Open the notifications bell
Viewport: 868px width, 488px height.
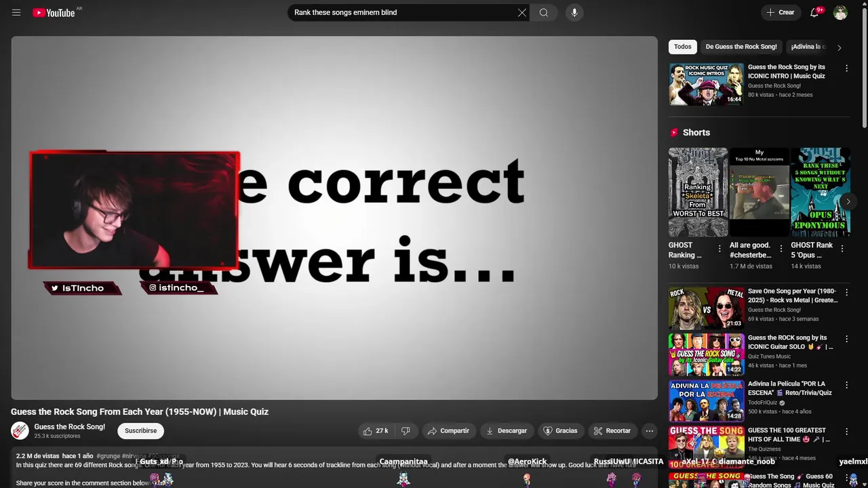point(815,12)
